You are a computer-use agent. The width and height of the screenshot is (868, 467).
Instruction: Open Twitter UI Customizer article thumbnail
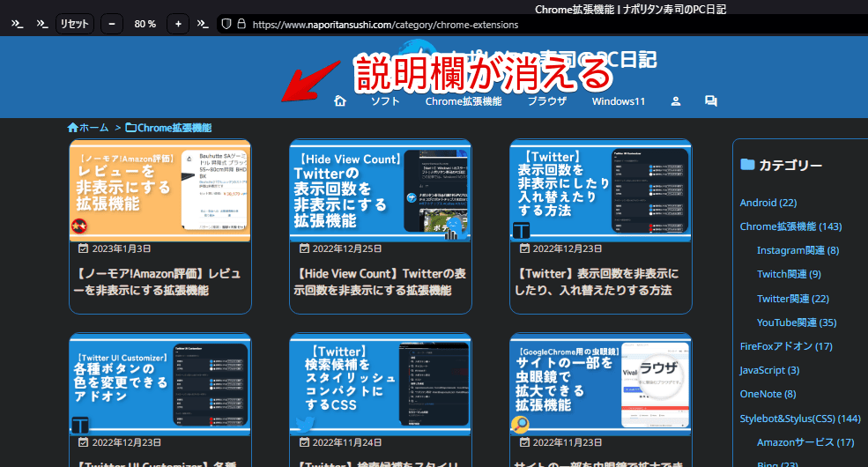tap(160, 384)
